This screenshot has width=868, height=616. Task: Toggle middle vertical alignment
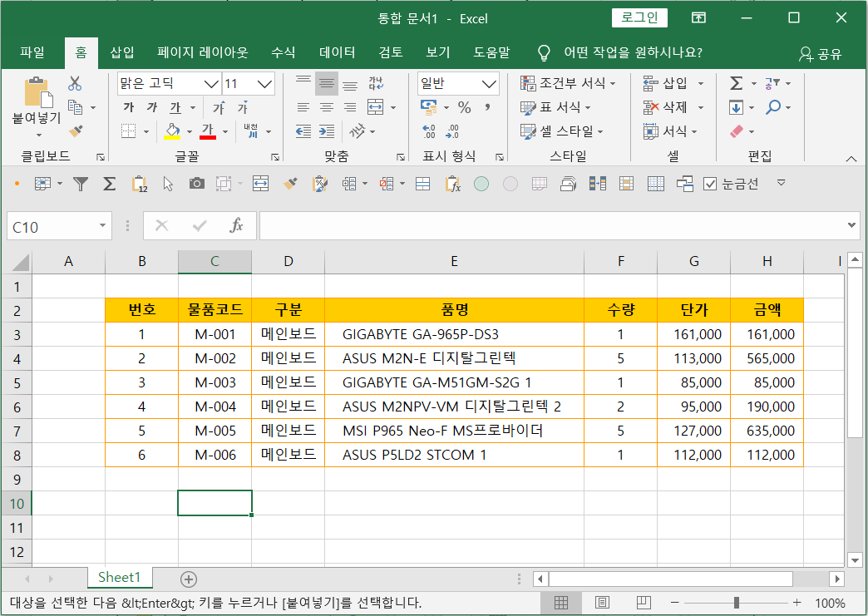(x=327, y=84)
